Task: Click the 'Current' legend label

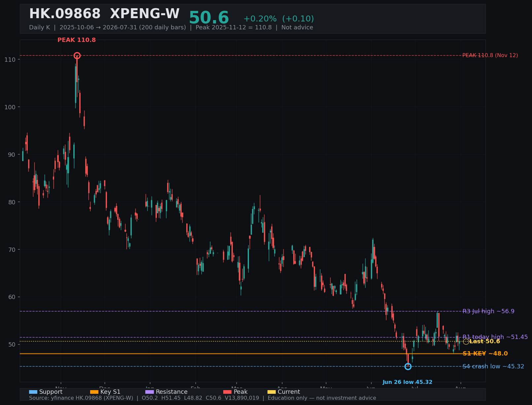Action: (x=289, y=392)
